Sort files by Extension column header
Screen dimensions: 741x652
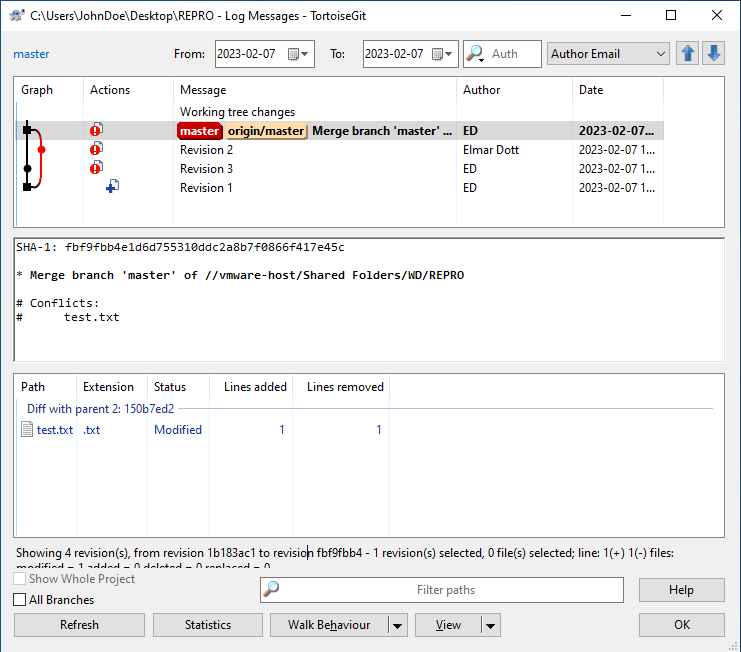click(x=112, y=387)
